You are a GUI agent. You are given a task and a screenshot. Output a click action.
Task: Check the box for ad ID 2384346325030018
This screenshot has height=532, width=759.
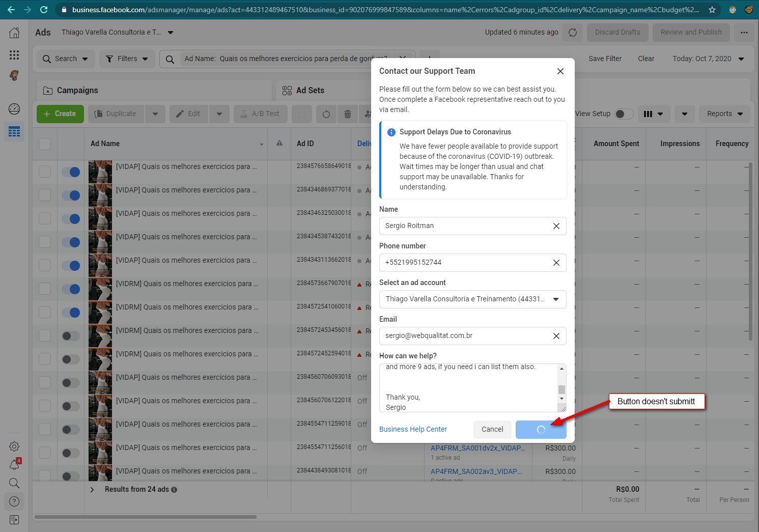pyautogui.click(x=45, y=219)
